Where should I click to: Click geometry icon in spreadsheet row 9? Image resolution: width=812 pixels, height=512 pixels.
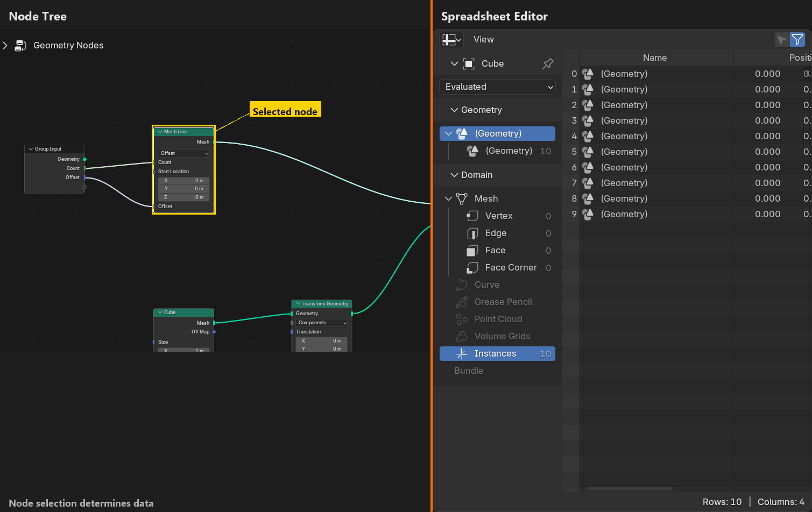pyautogui.click(x=588, y=214)
